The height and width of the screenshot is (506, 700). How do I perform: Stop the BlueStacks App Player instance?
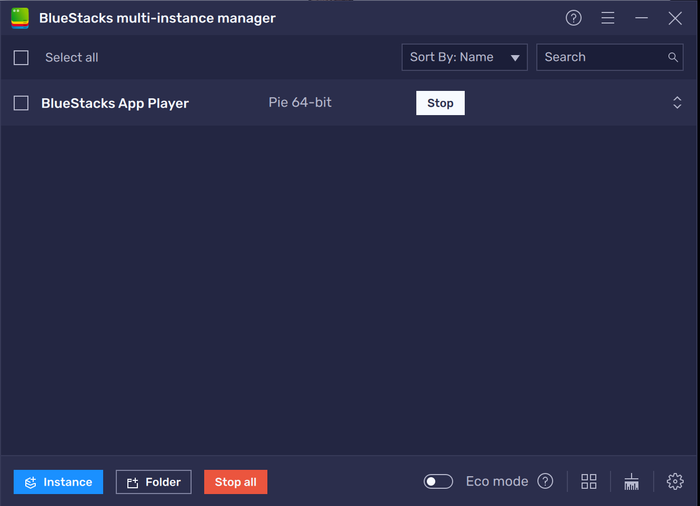coord(440,103)
